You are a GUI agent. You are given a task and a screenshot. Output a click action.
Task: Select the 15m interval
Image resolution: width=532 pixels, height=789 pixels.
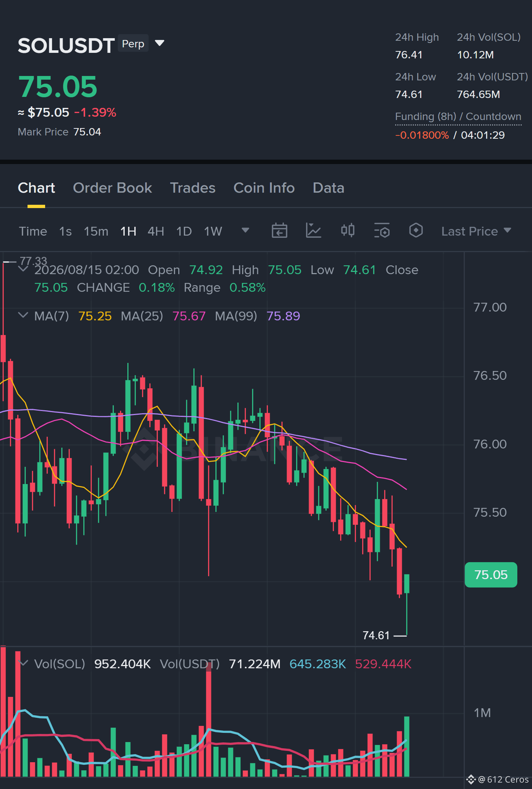click(x=96, y=231)
